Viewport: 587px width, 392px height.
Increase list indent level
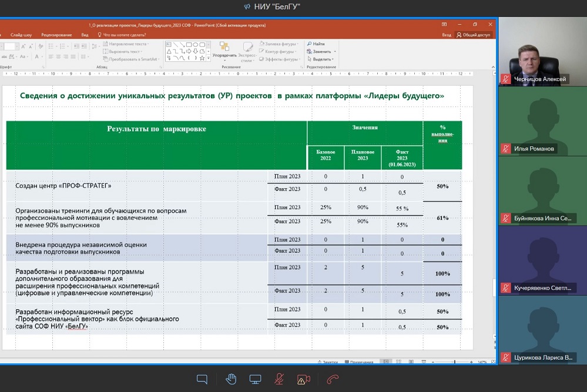(x=84, y=46)
